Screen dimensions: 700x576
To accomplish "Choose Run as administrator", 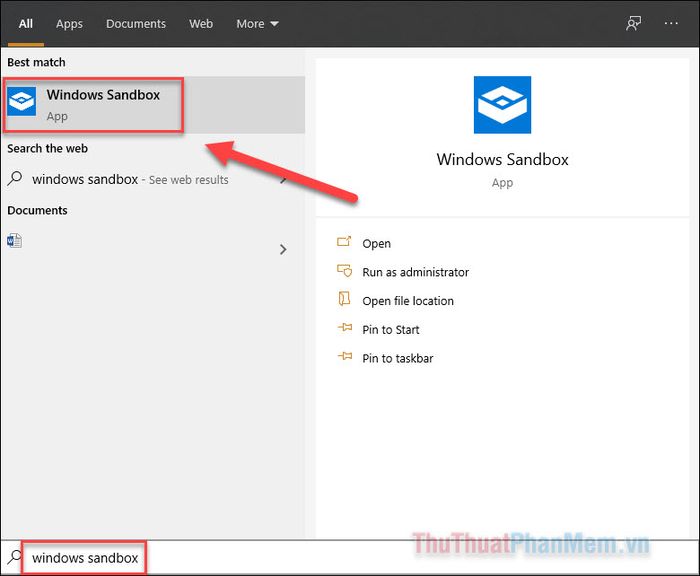I will click(x=416, y=272).
